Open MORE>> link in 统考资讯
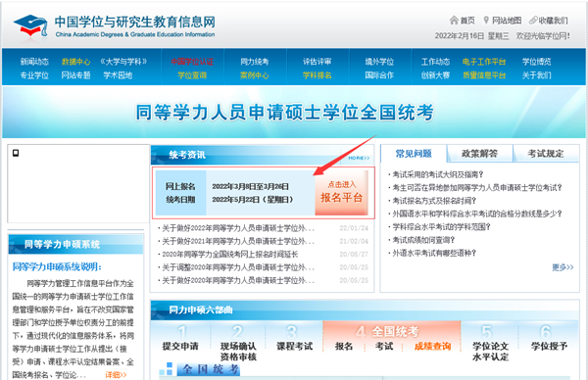 (359, 158)
